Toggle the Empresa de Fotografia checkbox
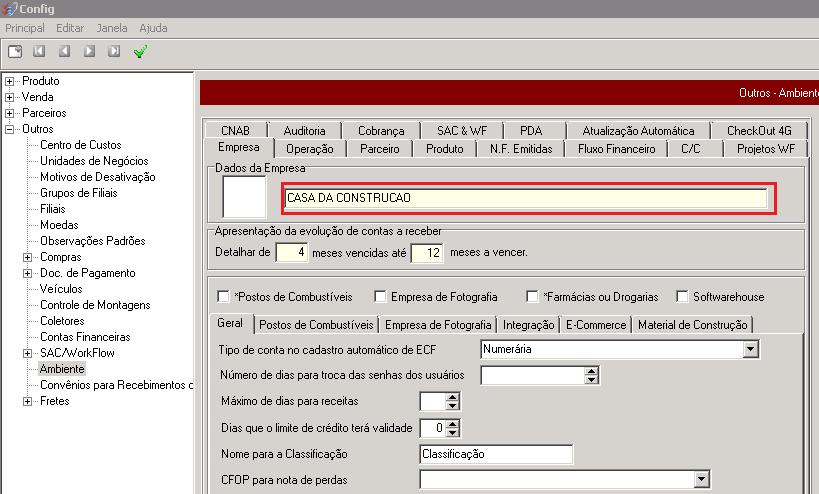Image resolution: width=819 pixels, height=494 pixels. (x=380, y=297)
